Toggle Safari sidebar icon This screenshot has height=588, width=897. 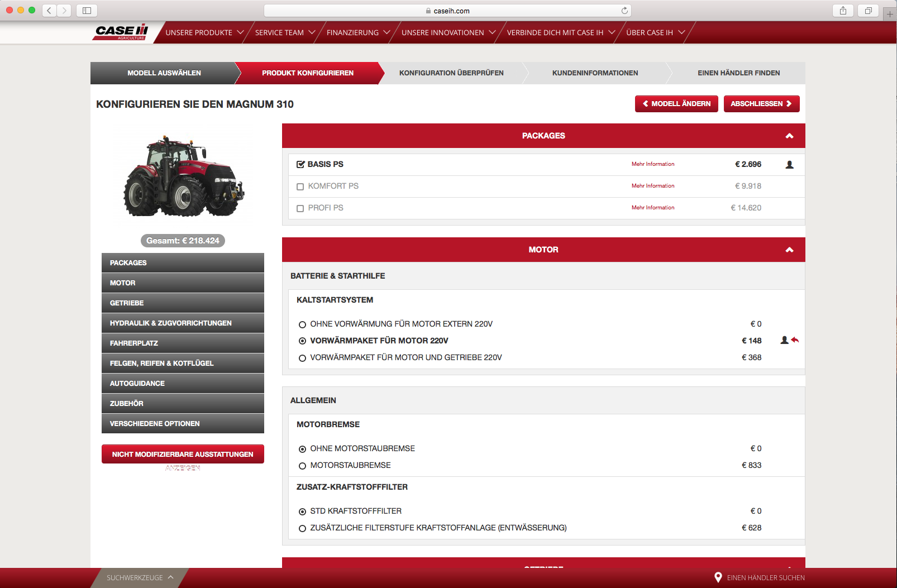pyautogui.click(x=87, y=10)
